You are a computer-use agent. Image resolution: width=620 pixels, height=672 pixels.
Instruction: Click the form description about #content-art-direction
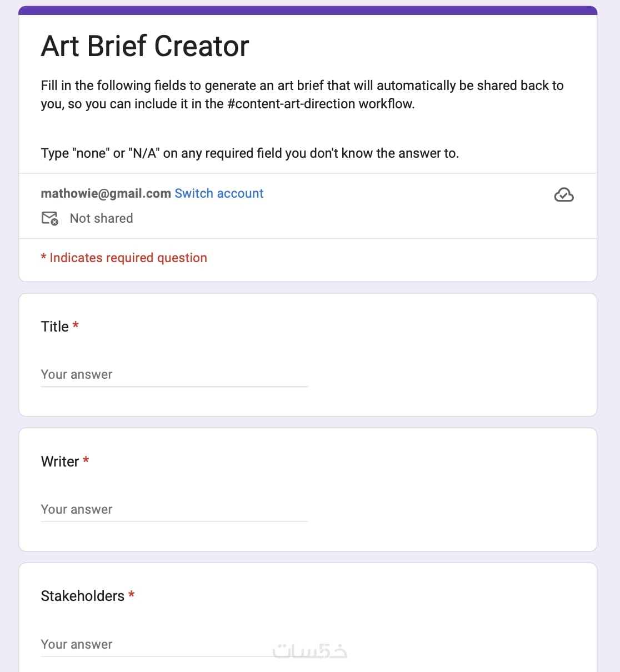(302, 94)
